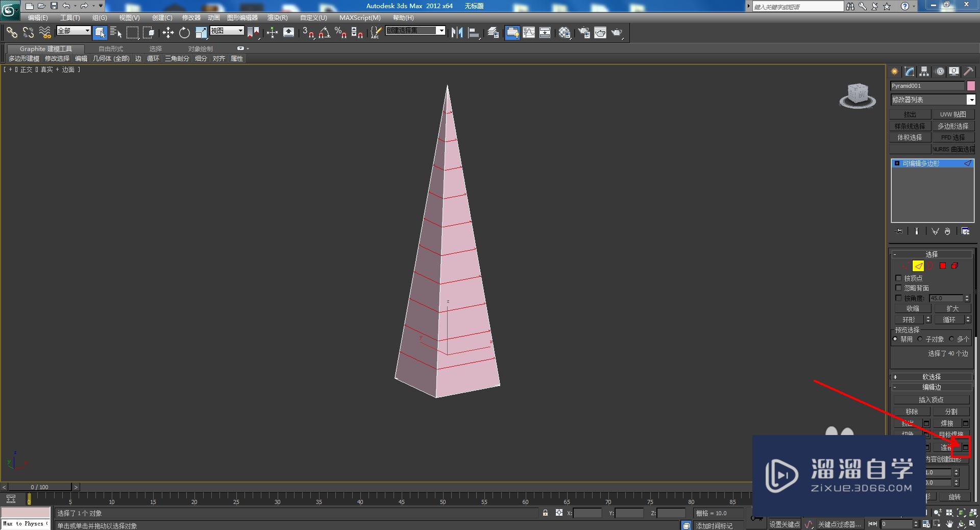Open the Curve Editor icon
Image resolution: width=980 pixels, height=530 pixels.
click(x=529, y=33)
